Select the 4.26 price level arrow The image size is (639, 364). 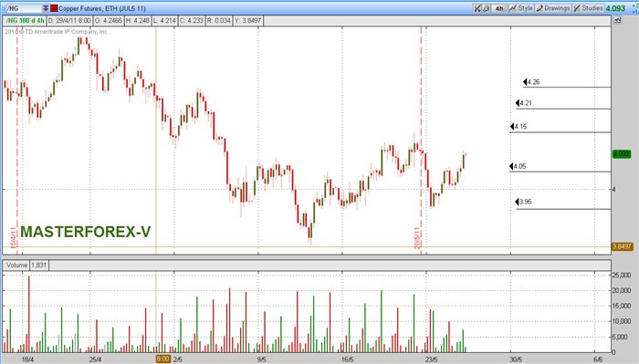click(x=531, y=82)
